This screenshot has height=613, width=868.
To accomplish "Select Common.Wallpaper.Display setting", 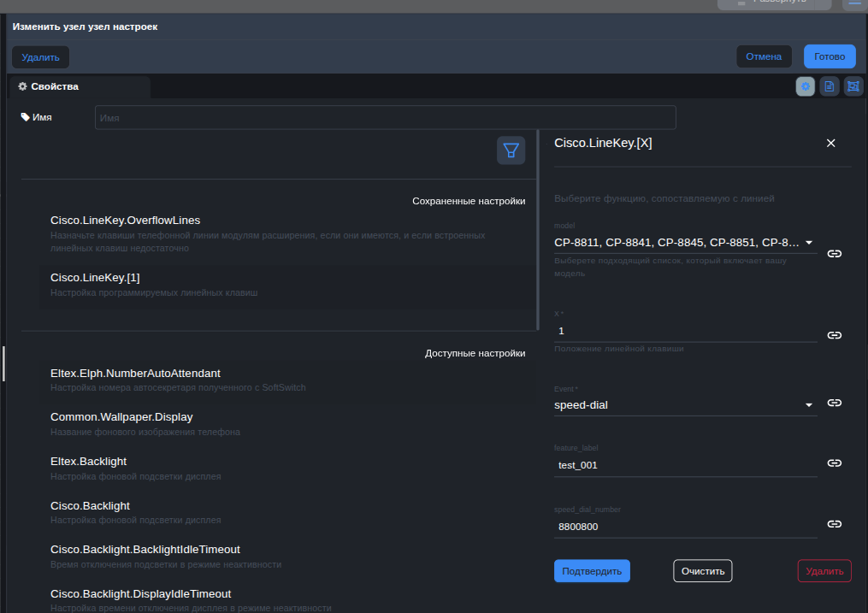I will 286,424.
